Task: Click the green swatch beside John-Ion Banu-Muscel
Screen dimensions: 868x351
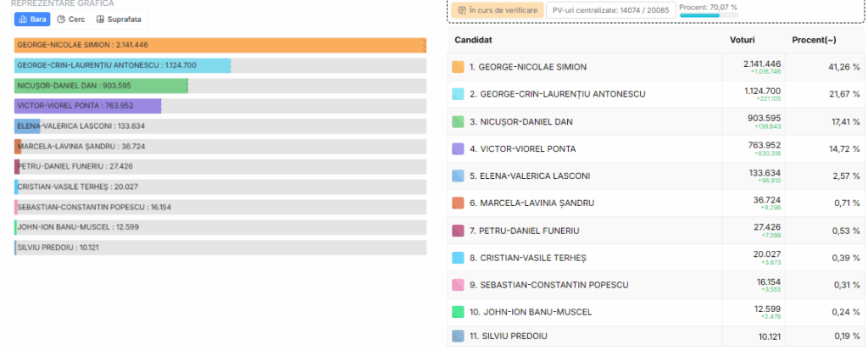Action: click(x=458, y=312)
